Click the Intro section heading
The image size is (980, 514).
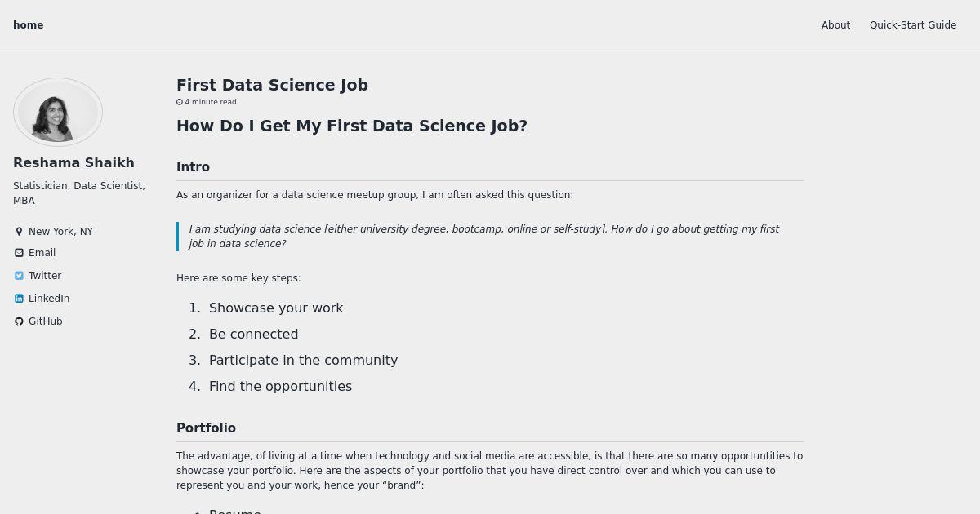click(x=193, y=167)
